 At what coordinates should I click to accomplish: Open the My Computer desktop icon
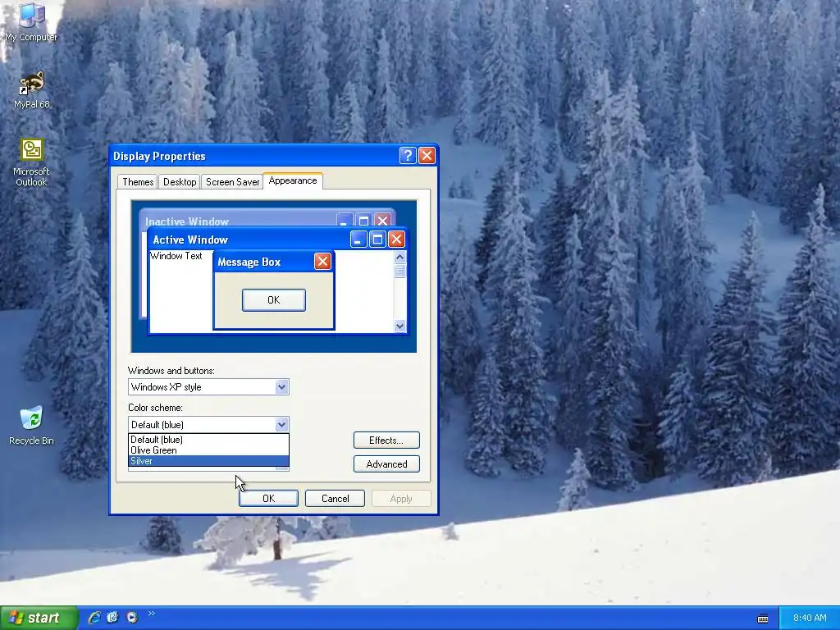pyautogui.click(x=31, y=21)
